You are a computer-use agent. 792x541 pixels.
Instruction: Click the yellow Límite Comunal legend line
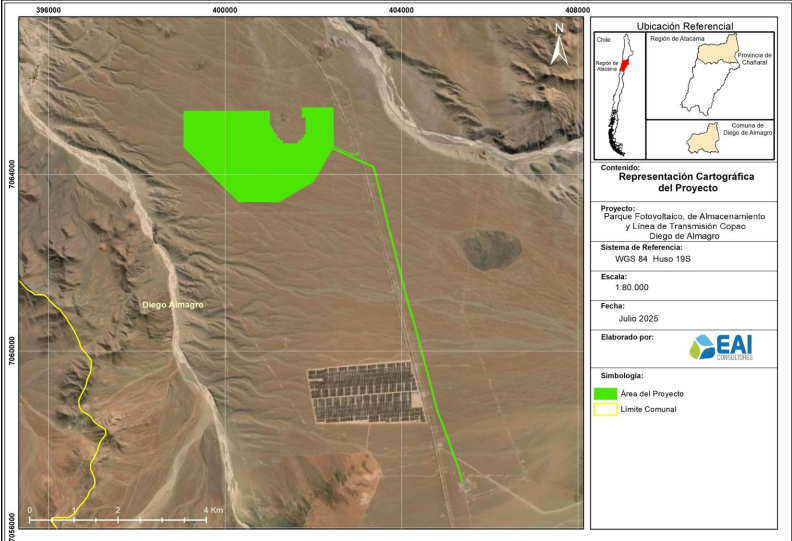point(604,409)
